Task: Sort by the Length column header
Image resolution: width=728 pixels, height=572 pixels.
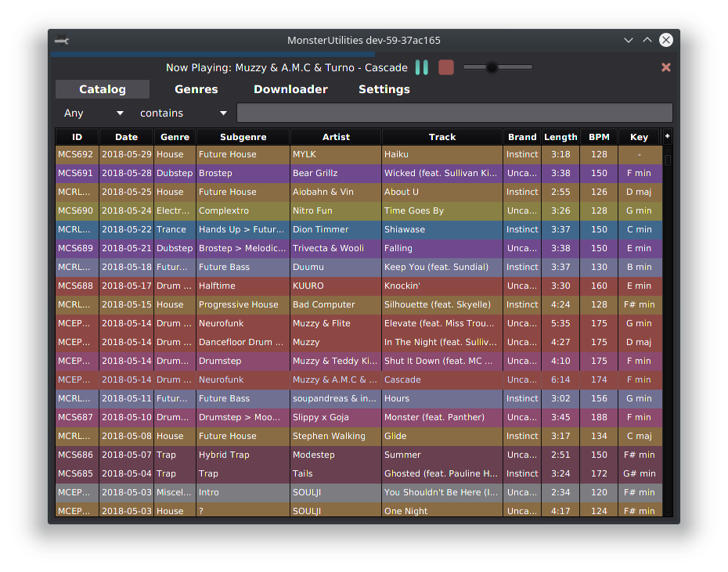Action: tap(560, 137)
